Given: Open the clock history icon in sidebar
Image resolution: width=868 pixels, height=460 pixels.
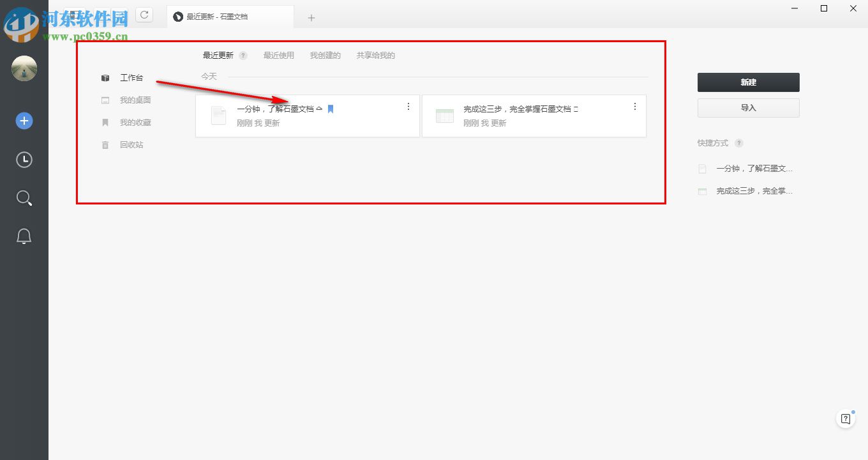Looking at the screenshot, I should pyautogui.click(x=24, y=160).
